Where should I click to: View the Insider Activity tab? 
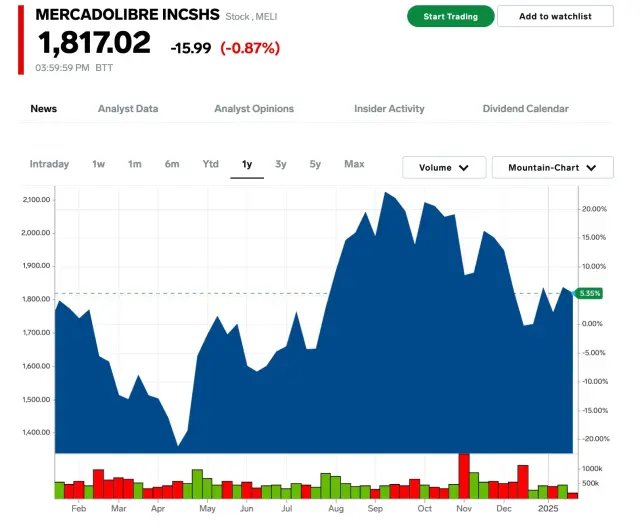(x=389, y=109)
